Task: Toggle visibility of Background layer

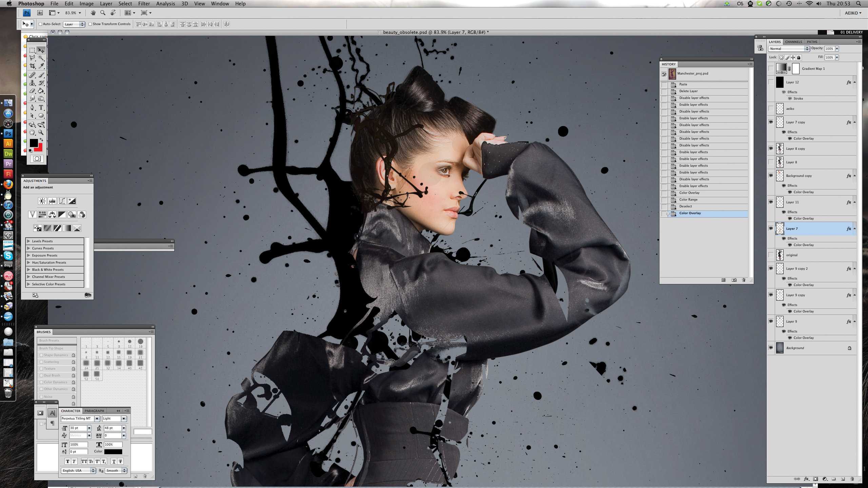Action: [770, 347]
